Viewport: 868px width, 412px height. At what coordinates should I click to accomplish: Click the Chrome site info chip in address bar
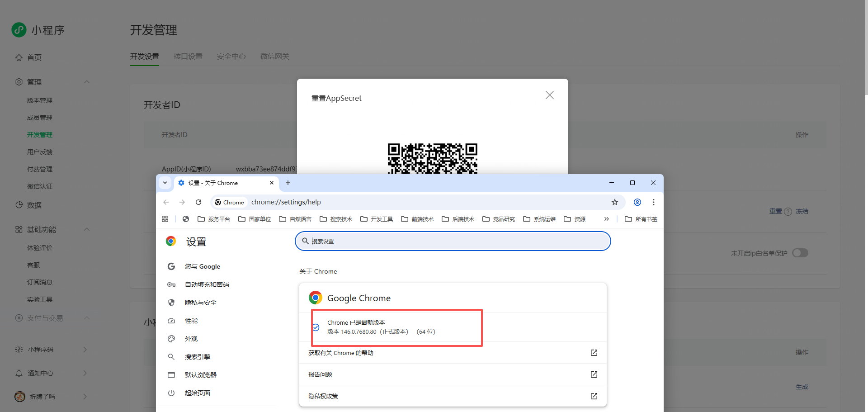[230, 202]
